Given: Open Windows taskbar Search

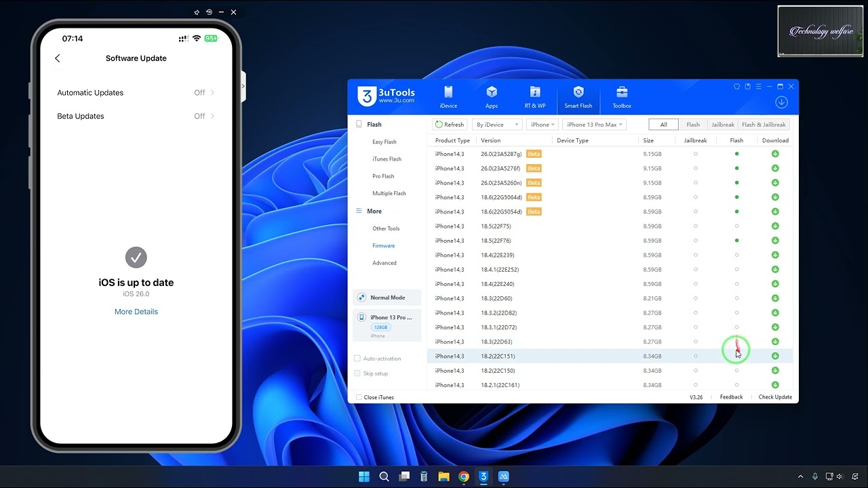Looking at the screenshot, I should pyautogui.click(x=384, y=476).
